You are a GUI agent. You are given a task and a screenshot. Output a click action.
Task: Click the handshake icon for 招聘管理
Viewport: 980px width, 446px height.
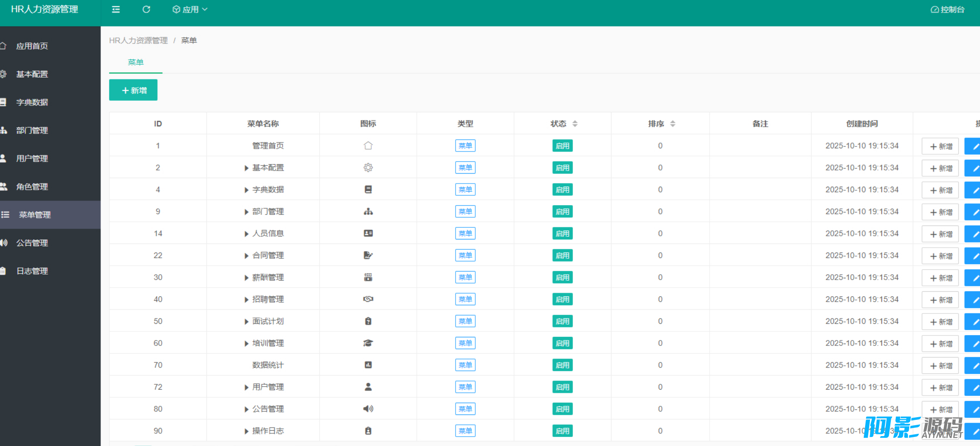tap(368, 299)
